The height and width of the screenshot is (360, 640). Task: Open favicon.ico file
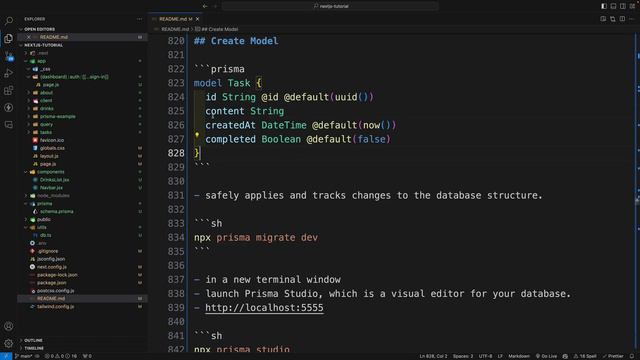pyautogui.click(x=51, y=140)
